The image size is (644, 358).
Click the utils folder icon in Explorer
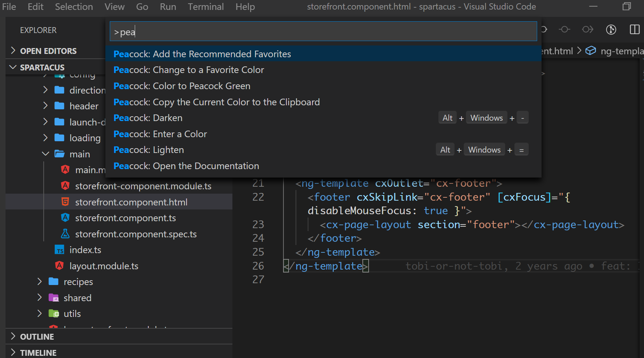click(x=53, y=313)
